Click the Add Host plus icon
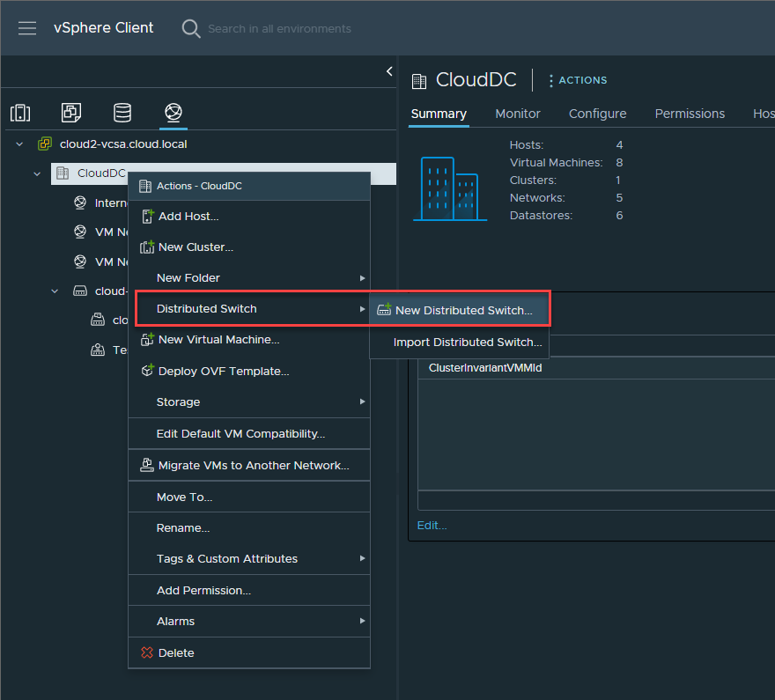This screenshot has height=700, width=775. (147, 216)
